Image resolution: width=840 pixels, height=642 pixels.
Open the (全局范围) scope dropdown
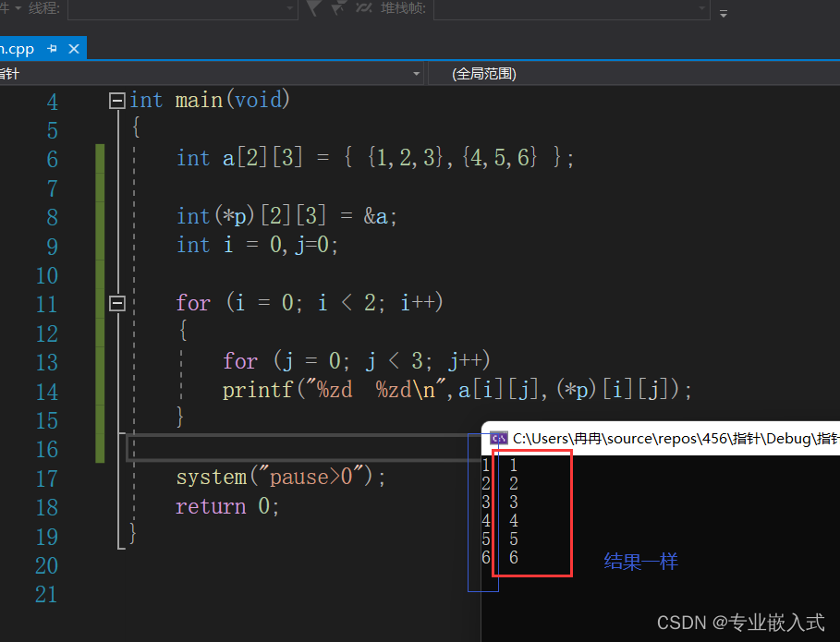pyautogui.click(x=634, y=73)
